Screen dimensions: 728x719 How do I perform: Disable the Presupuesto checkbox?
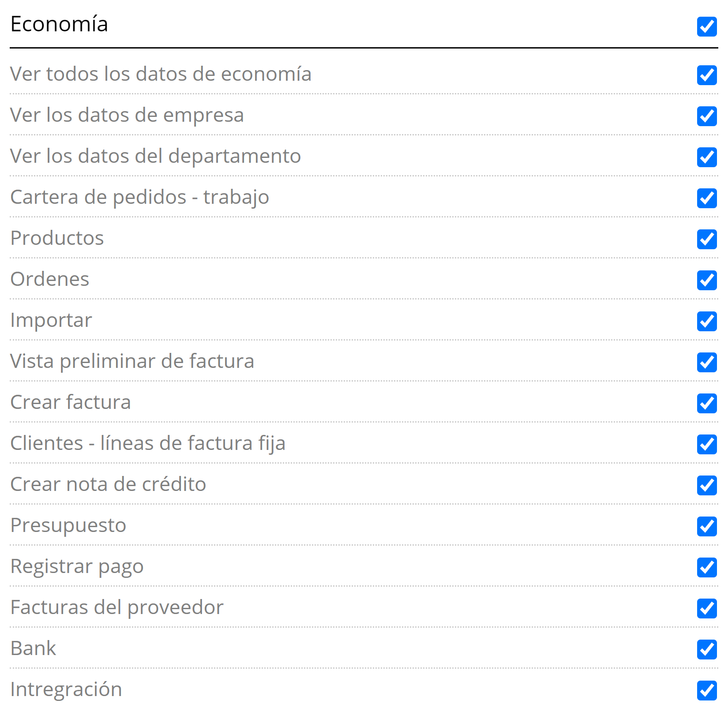click(706, 526)
